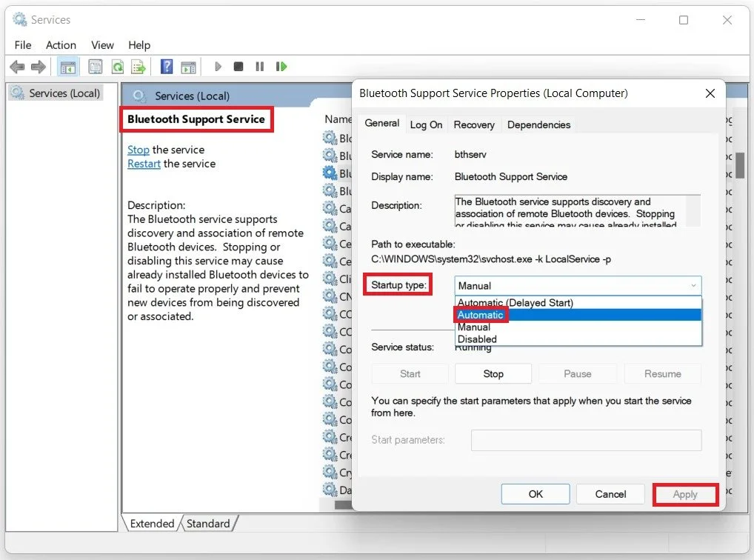This screenshot has height=560, width=754.
Task: Click the Apply button
Action: pyautogui.click(x=685, y=494)
